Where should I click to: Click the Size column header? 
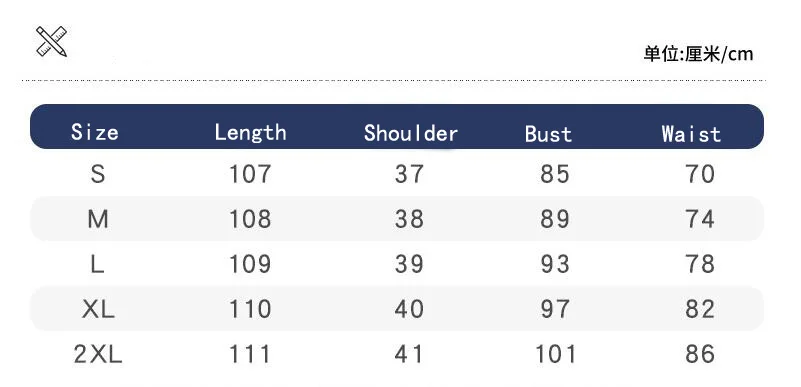coord(95,132)
